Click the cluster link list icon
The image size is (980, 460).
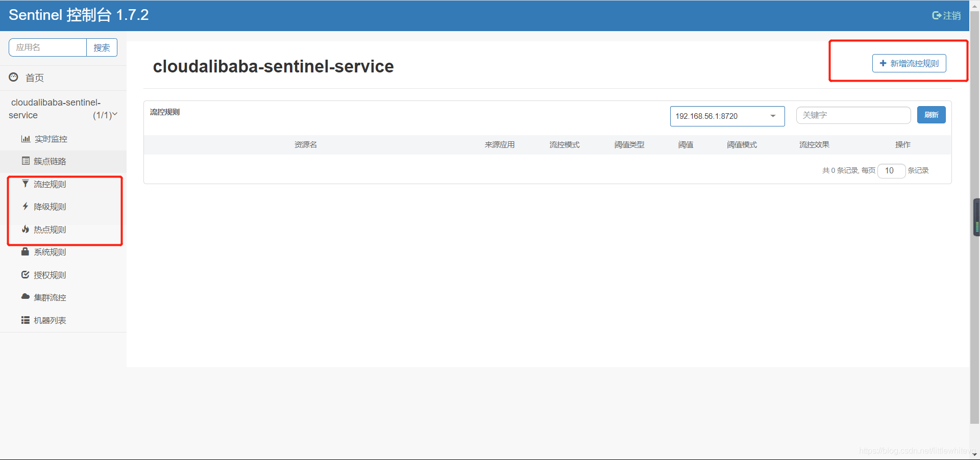26,161
